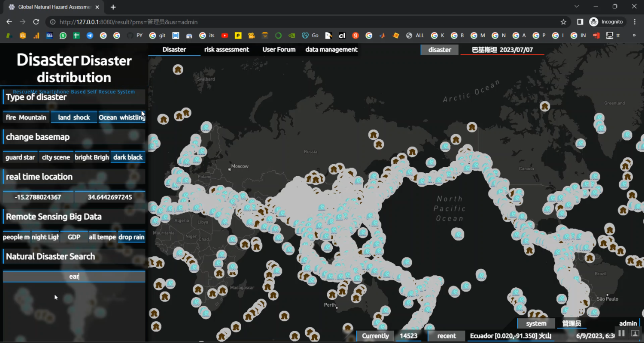Viewport: 644px width, 343px height.
Task: Focus the Natural Disaster Search input field
Action: [74, 277]
